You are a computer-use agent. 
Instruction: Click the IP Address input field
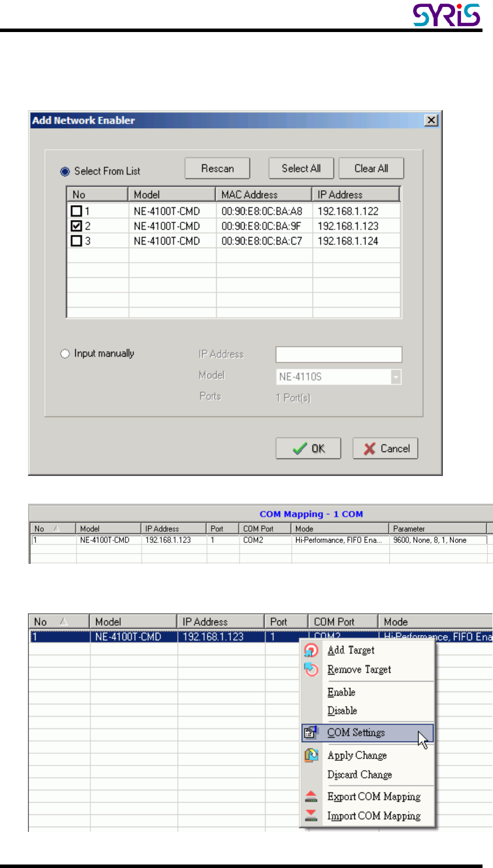[x=339, y=354]
